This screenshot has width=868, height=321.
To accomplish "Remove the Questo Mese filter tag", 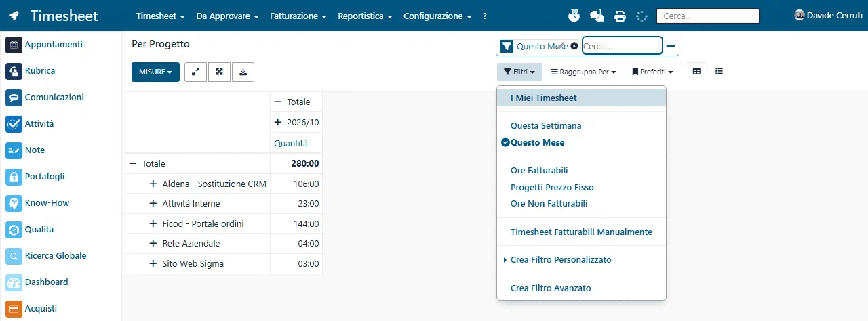I will [x=574, y=46].
